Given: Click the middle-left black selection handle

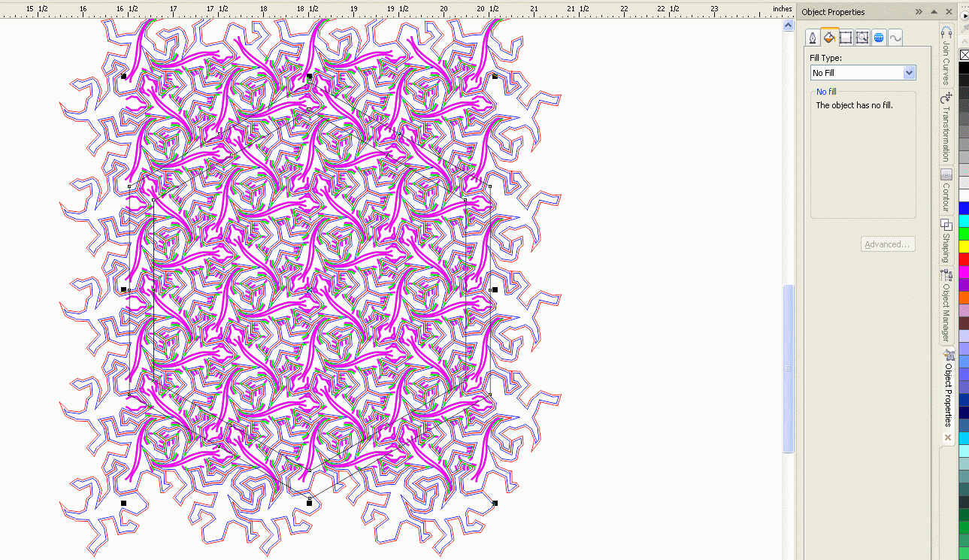Looking at the screenshot, I should (123, 289).
